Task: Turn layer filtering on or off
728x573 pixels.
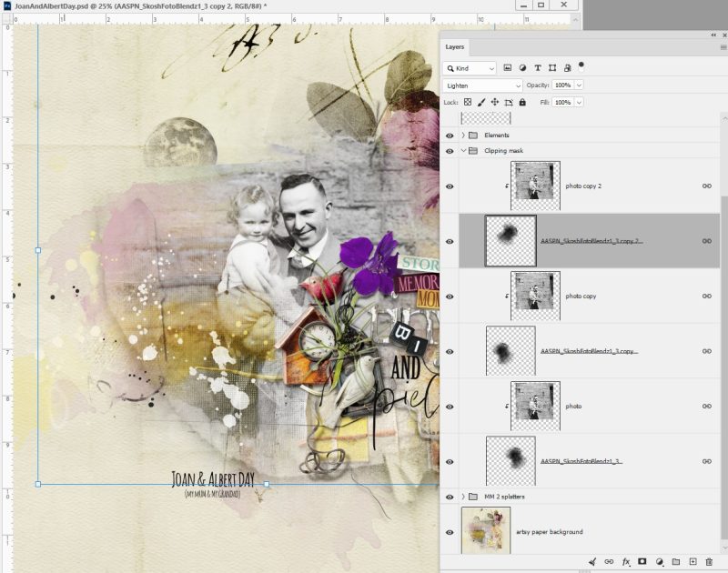Action: [581, 65]
